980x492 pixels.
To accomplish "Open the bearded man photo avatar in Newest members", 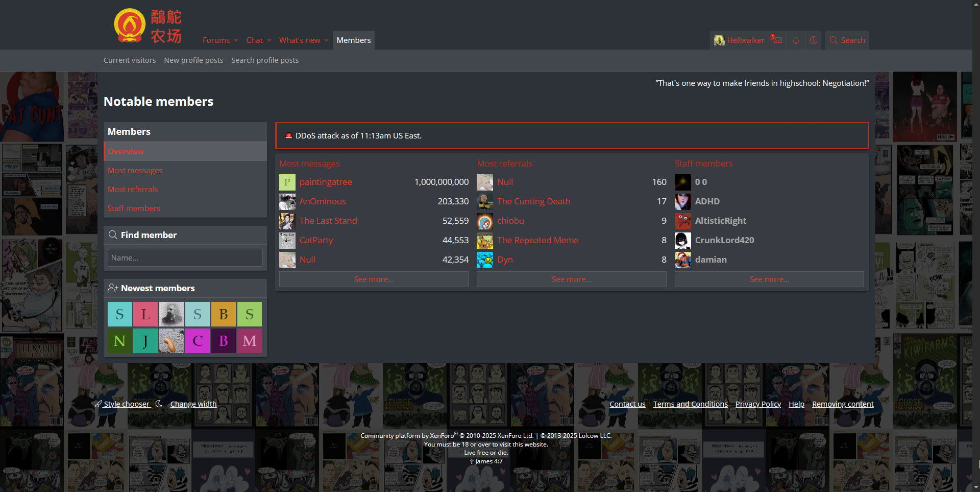I will tap(171, 314).
